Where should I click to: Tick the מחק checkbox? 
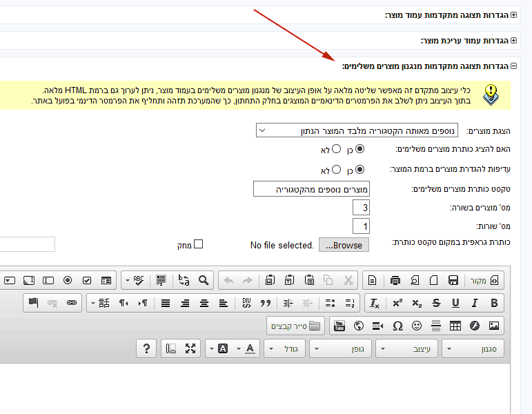pyautogui.click(x=199, y=244)
